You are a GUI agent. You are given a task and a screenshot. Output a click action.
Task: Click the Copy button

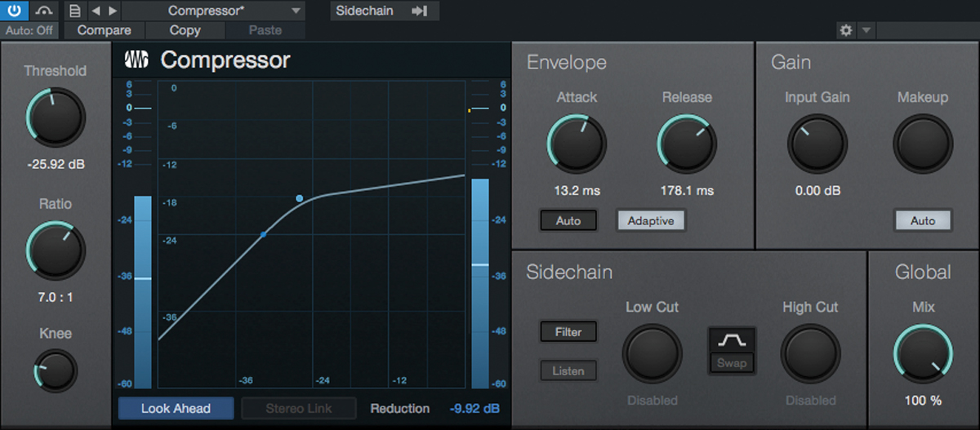pos(185,30)
